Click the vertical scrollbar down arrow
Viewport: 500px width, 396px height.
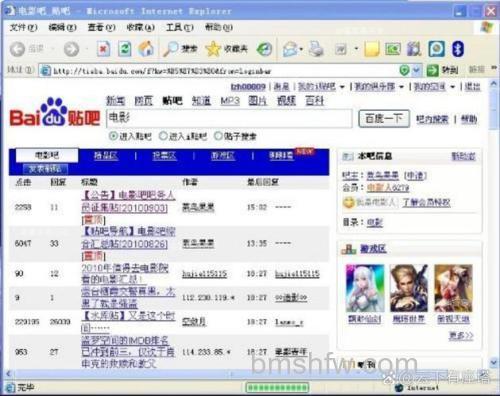(x=494, y=362)
